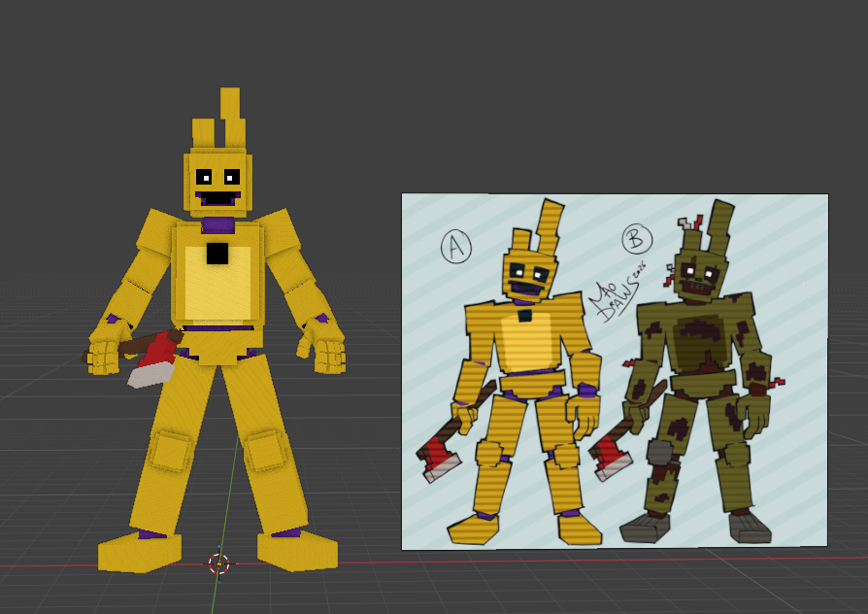Image resolution: width=868 pixels, height=614 pixels.
Task: Click the 3D cursor at the world origin
Action: pyautogui.click(x=218, y=564)
